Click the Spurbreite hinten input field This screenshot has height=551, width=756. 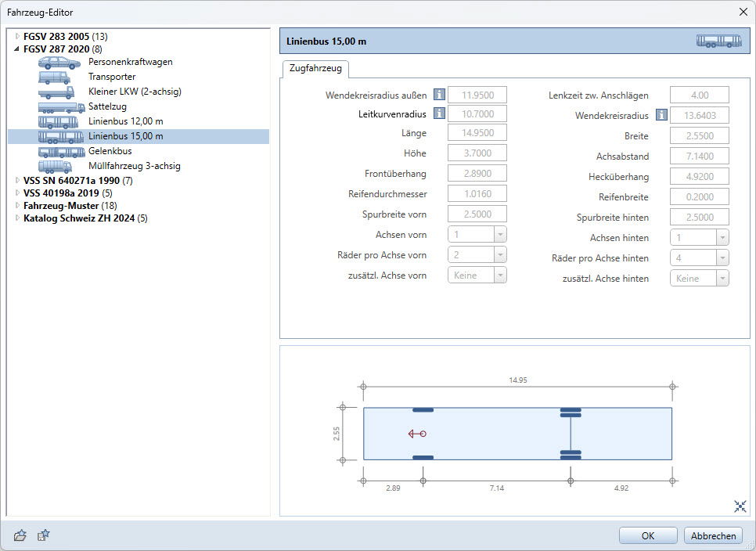point(699,218)
